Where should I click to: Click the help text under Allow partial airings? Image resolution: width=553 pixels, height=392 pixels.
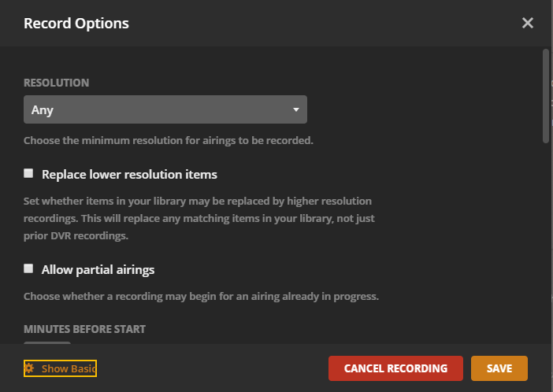point(201,297)
